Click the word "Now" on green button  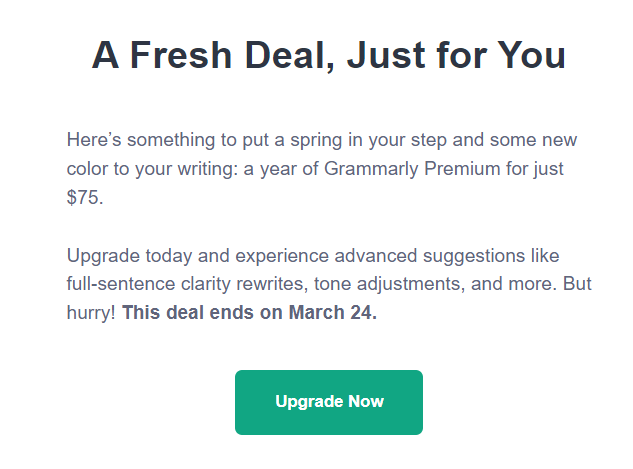(x=366, y=401)
